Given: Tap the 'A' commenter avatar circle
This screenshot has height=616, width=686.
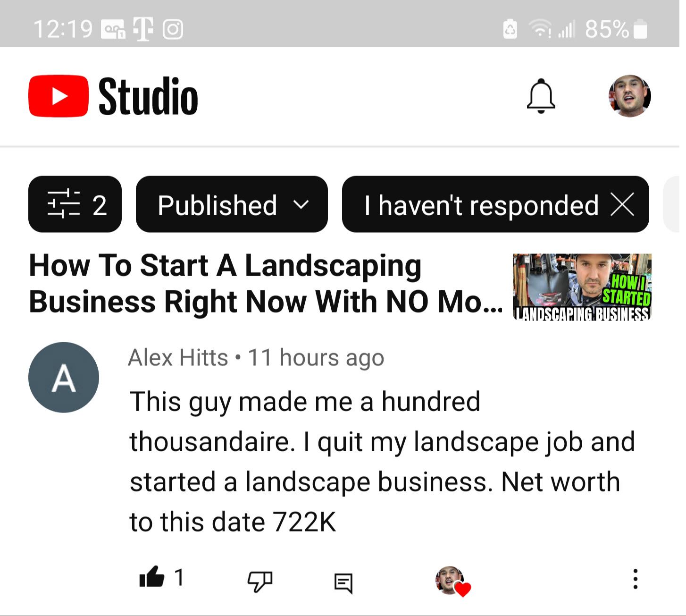Looking at the screenshot, I should [64, 378].
